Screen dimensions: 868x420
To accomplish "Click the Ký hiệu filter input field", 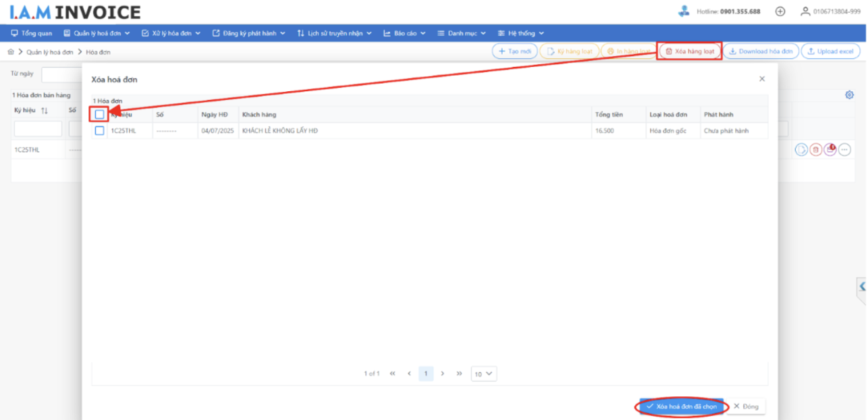I will tap(38, 129).
